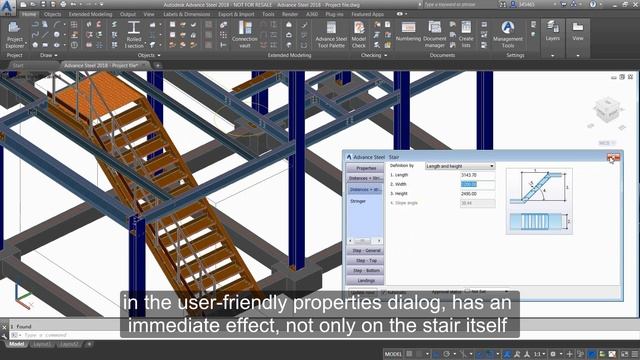Switch to the Home ribbon tab
The width and height of the screenshot is (640, 360).
click(29, 14)
